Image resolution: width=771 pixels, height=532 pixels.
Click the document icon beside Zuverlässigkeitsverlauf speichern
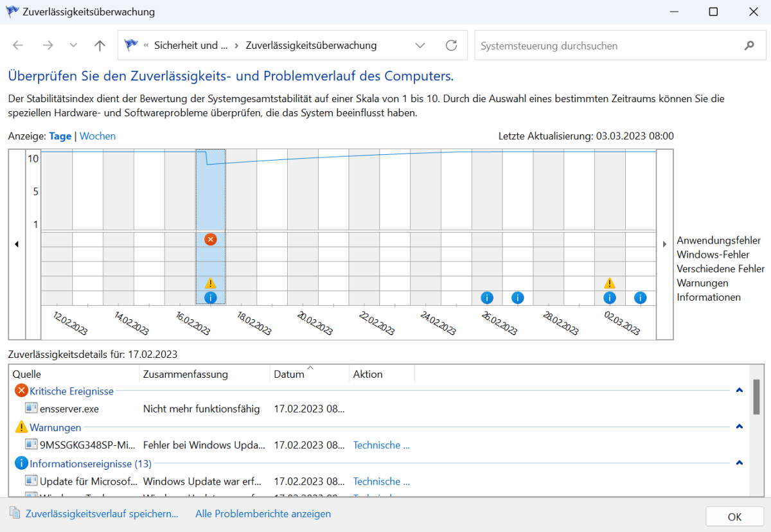[15, 513]
